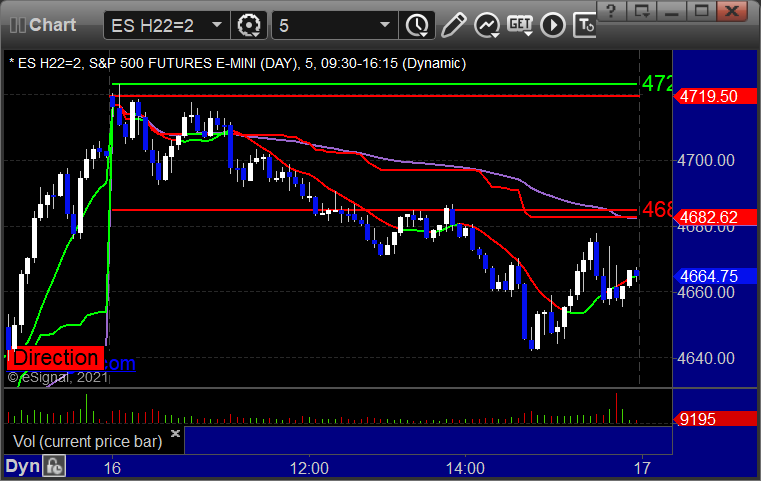Click the eSignal 2021 copyright text

(x=58, y=377)
